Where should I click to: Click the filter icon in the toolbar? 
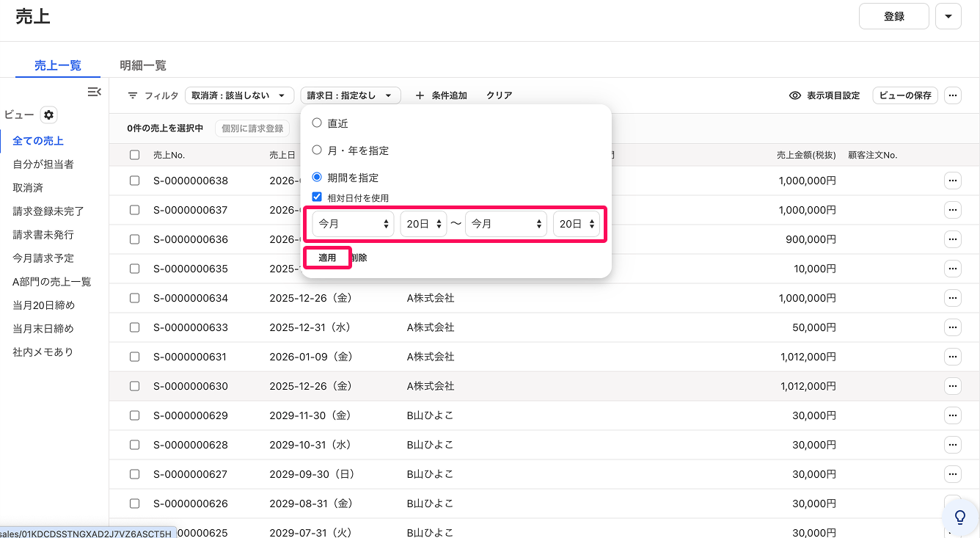tap(133, 95)
